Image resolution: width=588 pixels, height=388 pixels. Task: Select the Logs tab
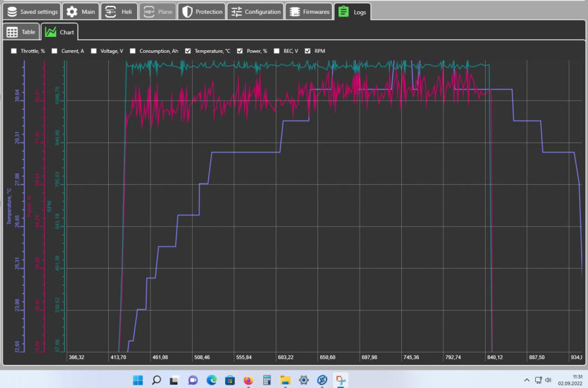pos(352,12)
